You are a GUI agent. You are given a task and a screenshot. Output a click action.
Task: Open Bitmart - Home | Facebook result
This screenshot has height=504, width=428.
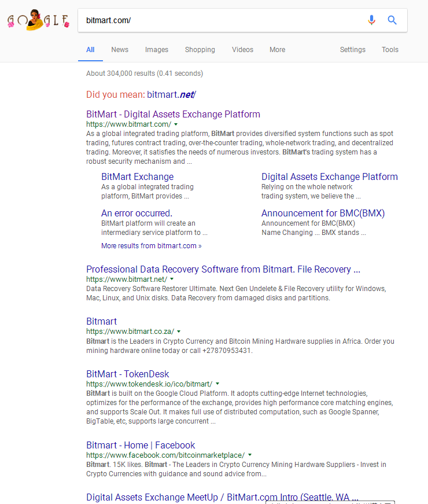(x=141, y=445)
